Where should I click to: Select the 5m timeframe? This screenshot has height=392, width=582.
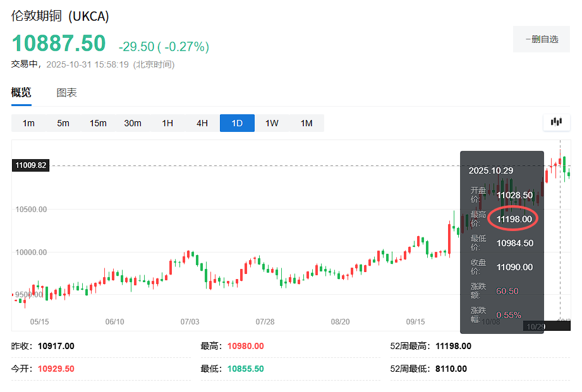coord(63,123)
